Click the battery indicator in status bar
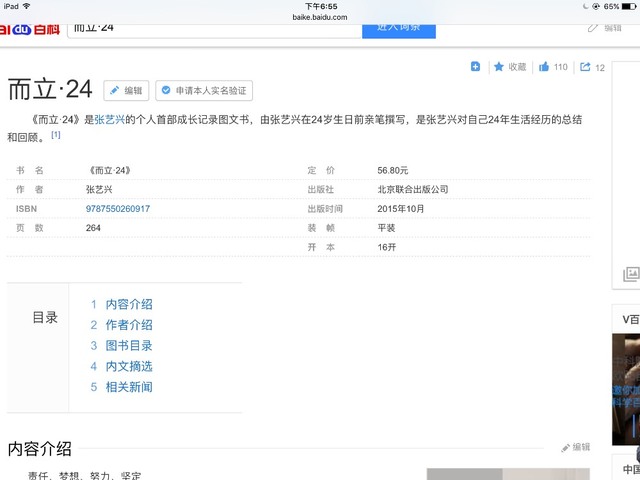The image size is (640, 480). 629,6
